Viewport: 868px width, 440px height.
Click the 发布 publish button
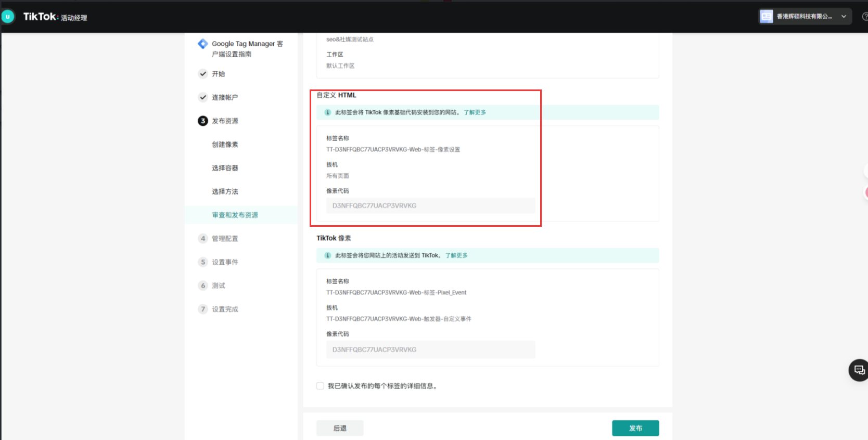pos(635,428)
